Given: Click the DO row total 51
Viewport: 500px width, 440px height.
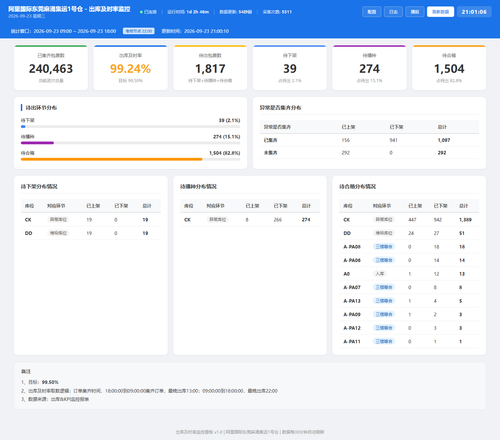Looking at the screenshot, I should coord(462,233).
